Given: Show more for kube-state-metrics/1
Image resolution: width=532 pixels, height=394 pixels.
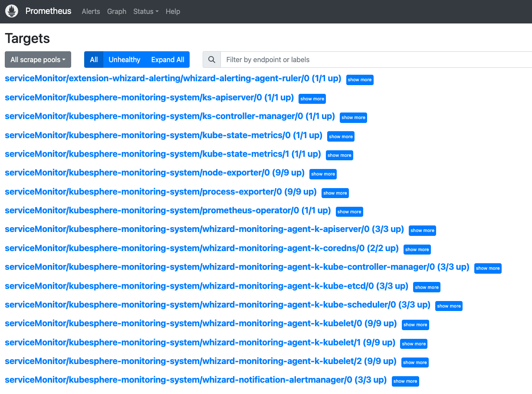Looking at the screenshot, I should tap(339, 155).
